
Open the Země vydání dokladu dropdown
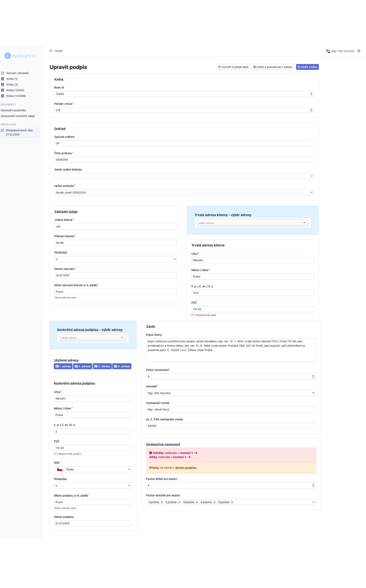[184, 176]
